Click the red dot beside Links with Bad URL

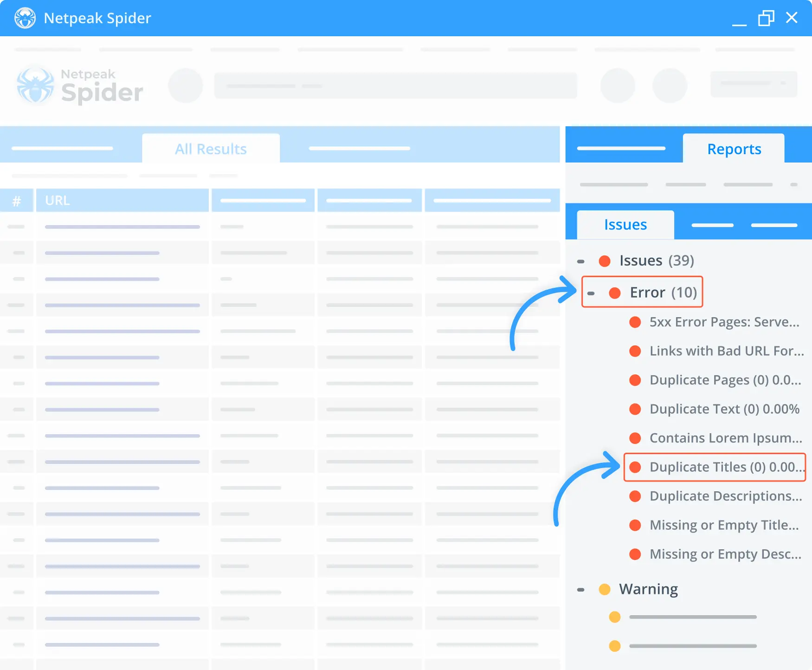point(635,351)
